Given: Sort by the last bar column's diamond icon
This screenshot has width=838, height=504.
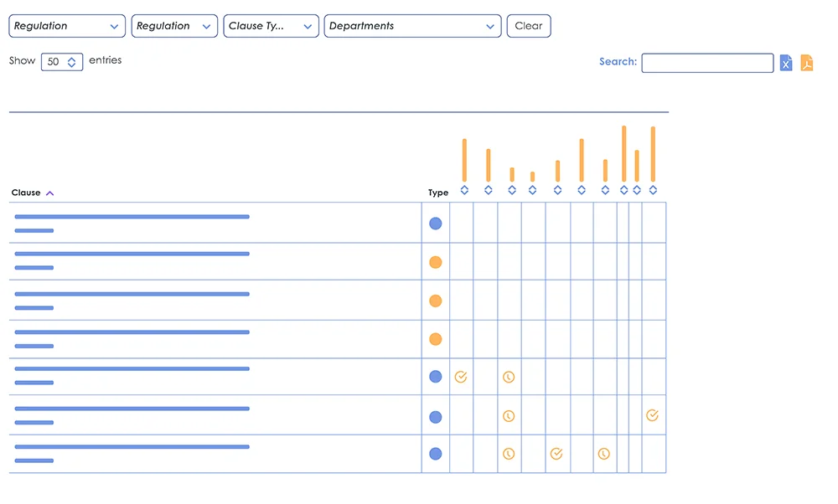Looking at the screenshot, I should tap(653, 190).
